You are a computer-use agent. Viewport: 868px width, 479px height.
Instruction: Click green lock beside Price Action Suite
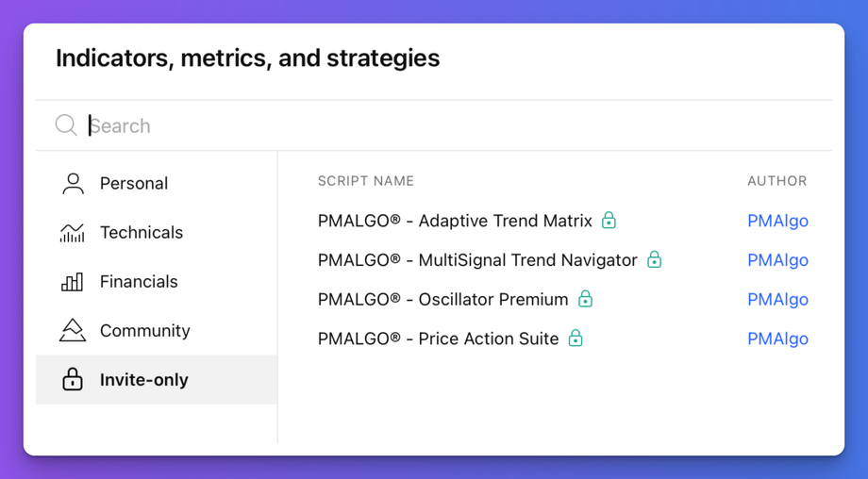576,339
